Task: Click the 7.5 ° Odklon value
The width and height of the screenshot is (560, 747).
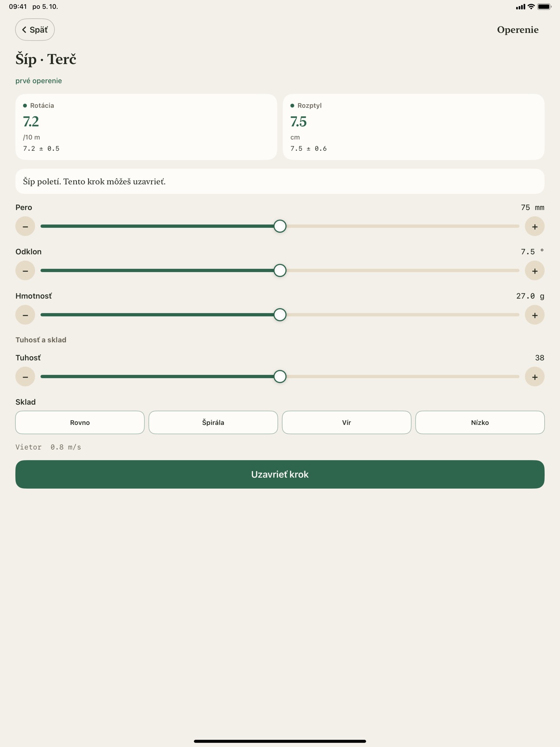Action: pos(532,252)
